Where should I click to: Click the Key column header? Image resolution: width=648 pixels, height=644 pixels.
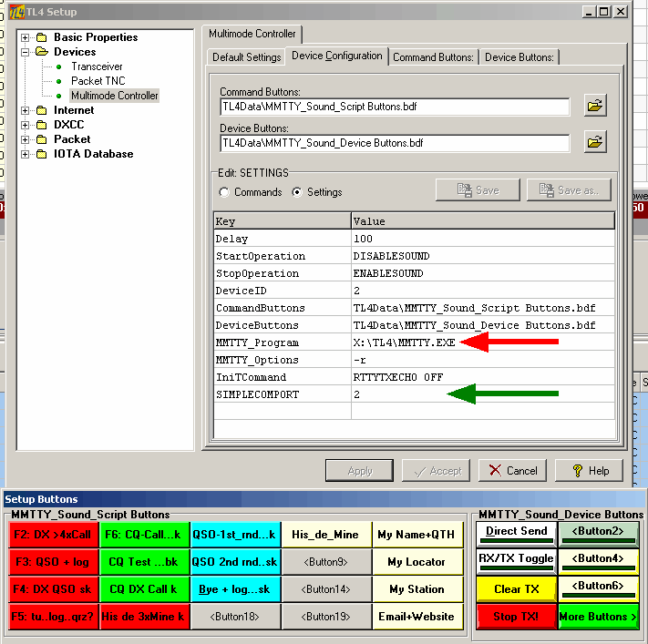283,221
